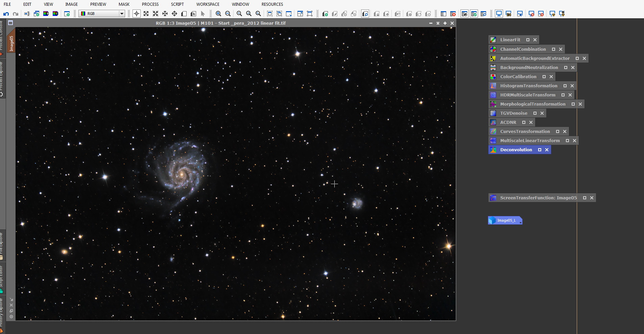Toggle the preview magnifier button in the toolbar
Screen dimensions: 644x334
click(365, 14)
